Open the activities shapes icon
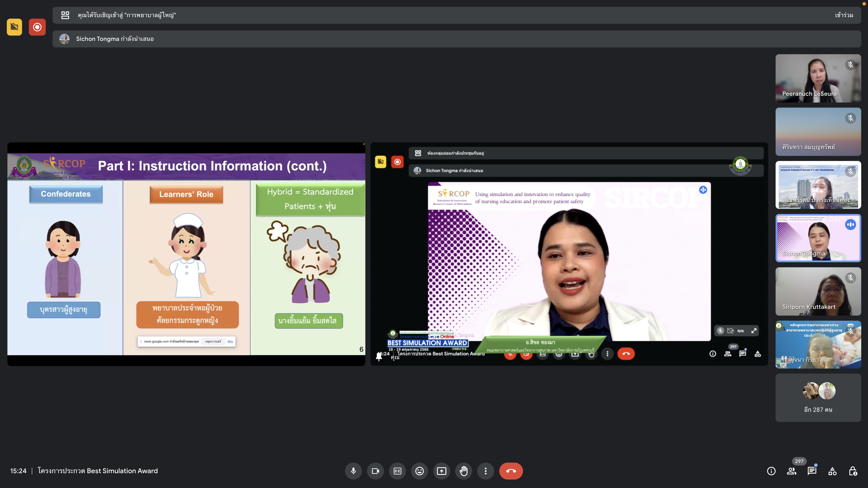 pos(833,471)
